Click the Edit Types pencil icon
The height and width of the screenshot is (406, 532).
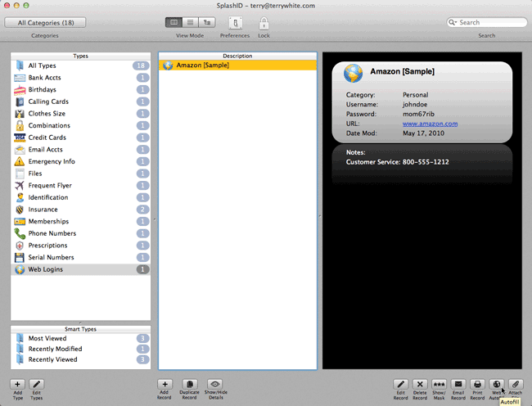click(x=36, y=384)
